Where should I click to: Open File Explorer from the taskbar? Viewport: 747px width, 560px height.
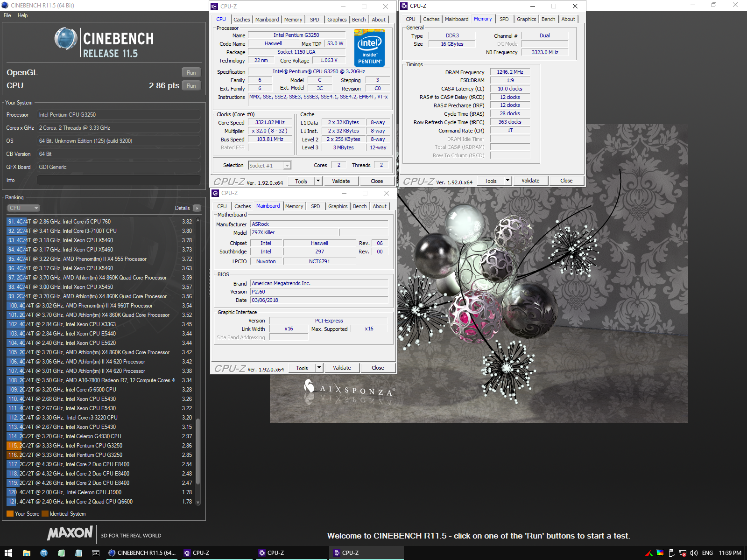(x=27, y=553)
